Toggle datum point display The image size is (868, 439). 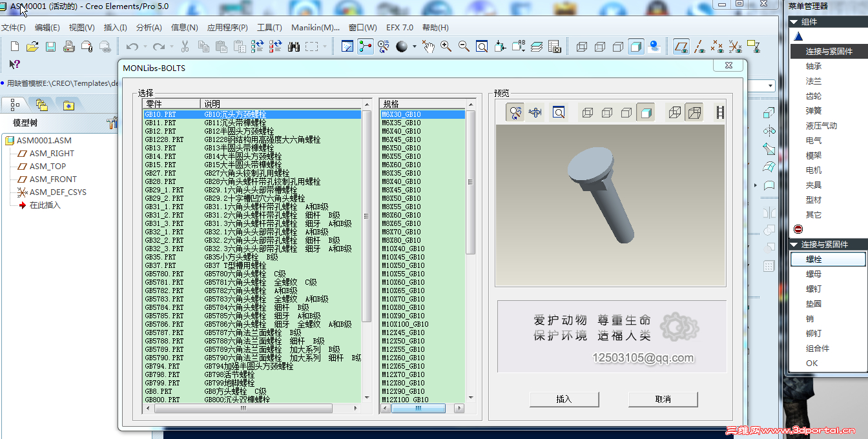717,46
